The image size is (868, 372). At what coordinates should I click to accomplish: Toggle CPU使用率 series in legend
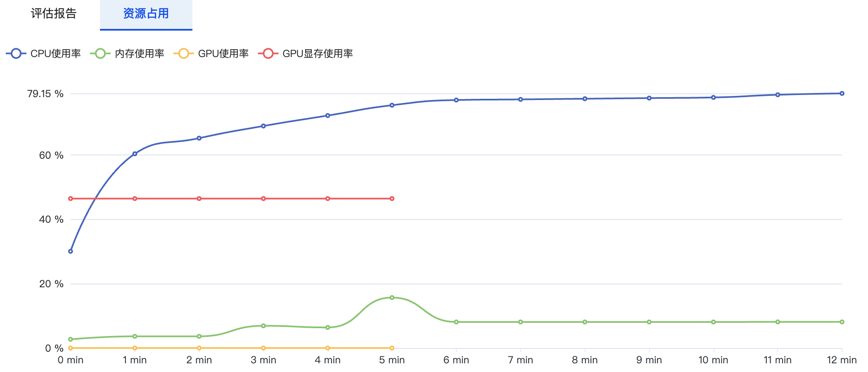pyautogui.click(x=55, y=54)
